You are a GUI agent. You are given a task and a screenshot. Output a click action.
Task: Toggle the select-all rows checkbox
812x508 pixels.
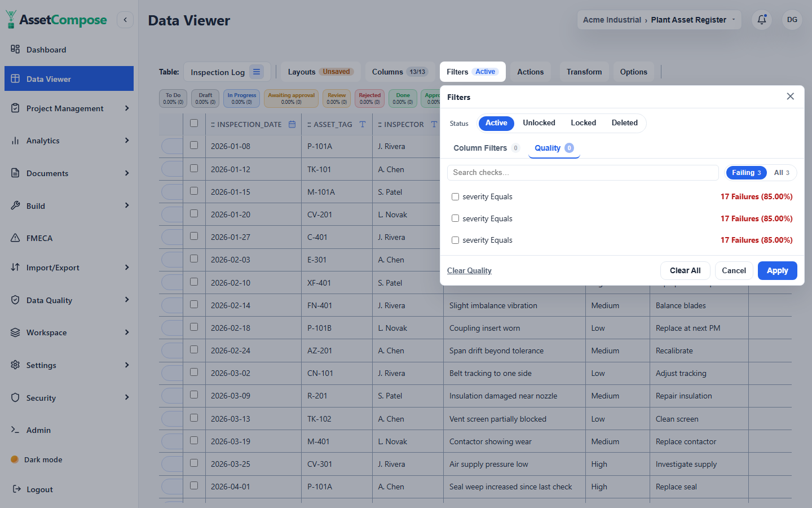pyautogui.click(x=194, y=123)
